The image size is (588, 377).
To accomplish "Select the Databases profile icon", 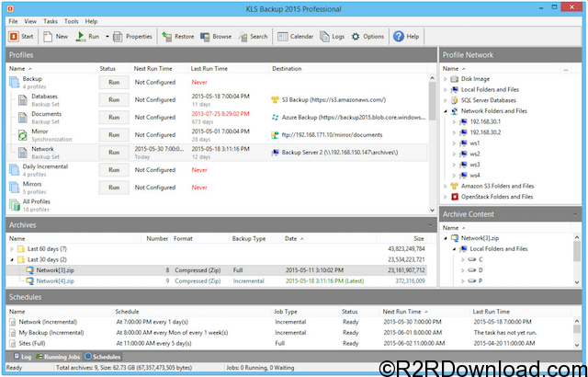I will click(x=23, y=100).
